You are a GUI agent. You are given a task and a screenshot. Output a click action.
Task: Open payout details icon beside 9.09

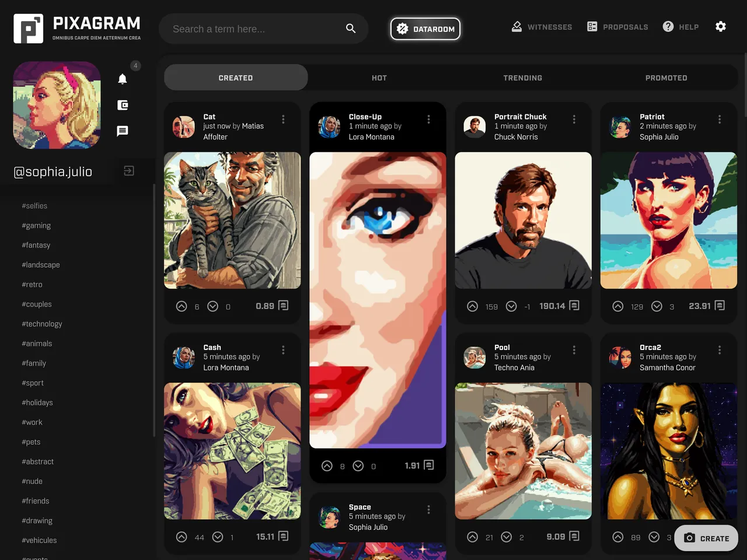[x=574, y=536]
